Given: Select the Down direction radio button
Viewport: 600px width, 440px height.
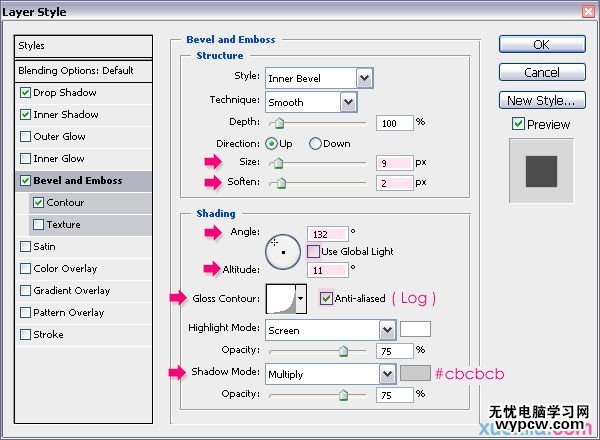Looking at the screenshot, I should [315, 144].
